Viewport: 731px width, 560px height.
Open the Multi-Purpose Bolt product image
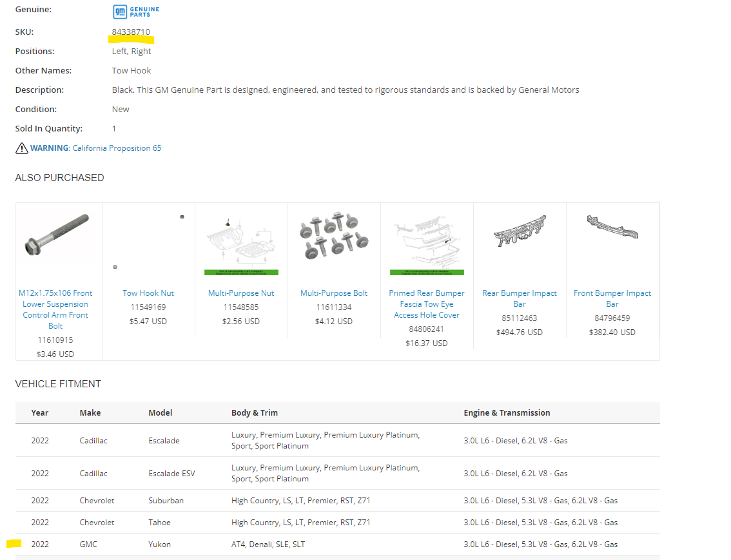click(334, 235)
